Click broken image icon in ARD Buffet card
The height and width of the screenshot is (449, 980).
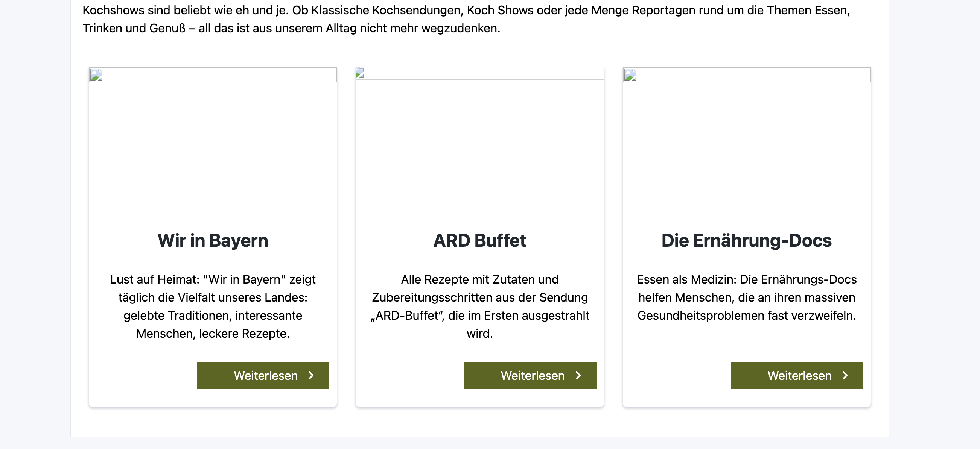360,73
